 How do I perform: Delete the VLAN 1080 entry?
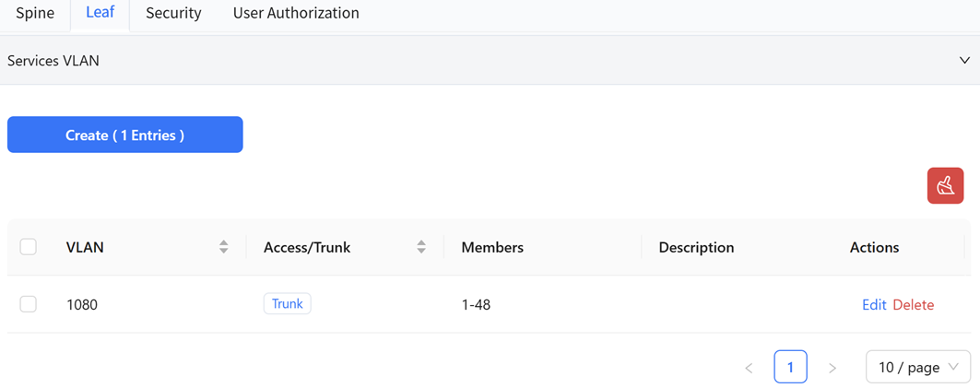pyautogui.click(x=914, y=305)
